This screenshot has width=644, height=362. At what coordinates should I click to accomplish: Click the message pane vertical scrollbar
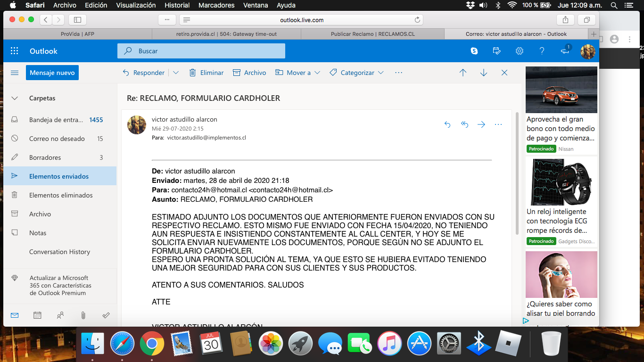click(517, 173)
